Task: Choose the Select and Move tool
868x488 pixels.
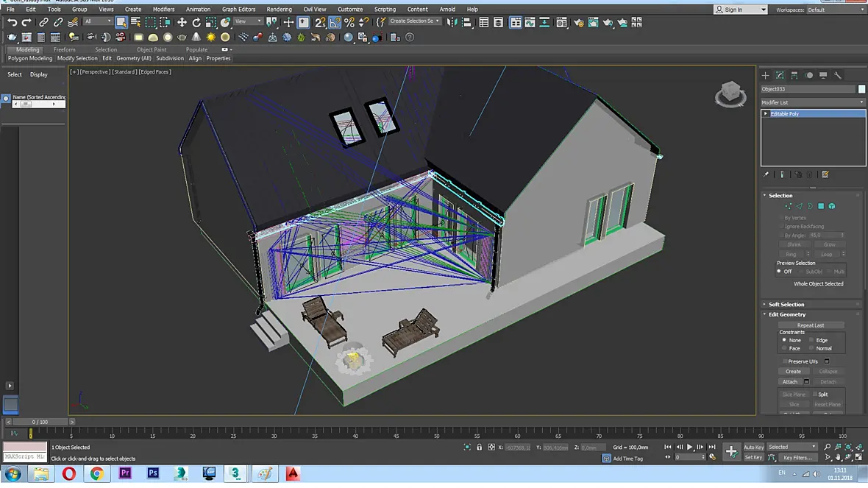Action: pos(182,23)
